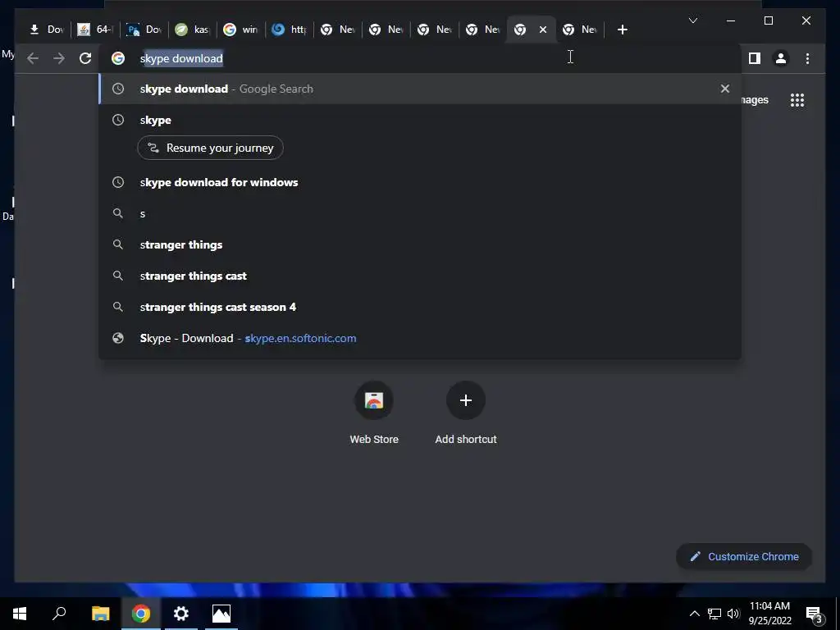
Task: Reload the page with the refresh icon
Action: [85, 58]
